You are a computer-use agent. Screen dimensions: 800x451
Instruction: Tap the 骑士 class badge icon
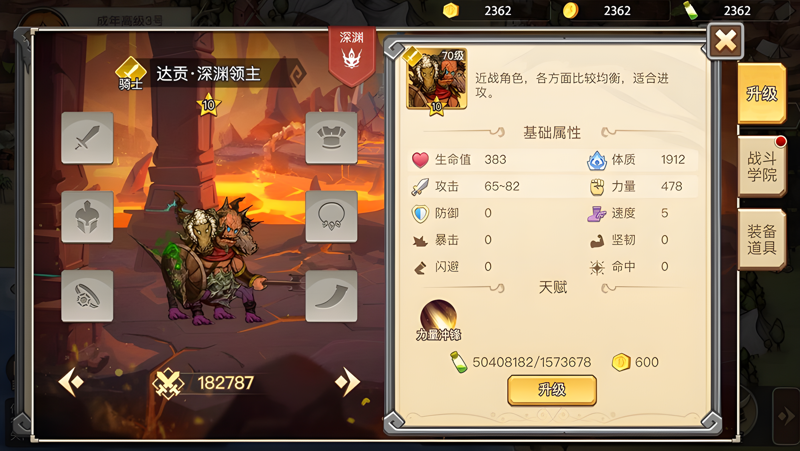131,74
